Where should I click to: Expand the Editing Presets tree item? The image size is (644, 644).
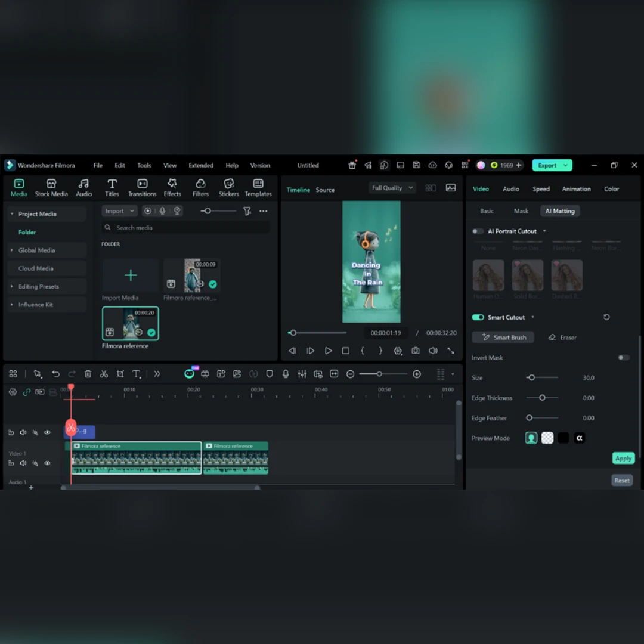tap(39, 286)
